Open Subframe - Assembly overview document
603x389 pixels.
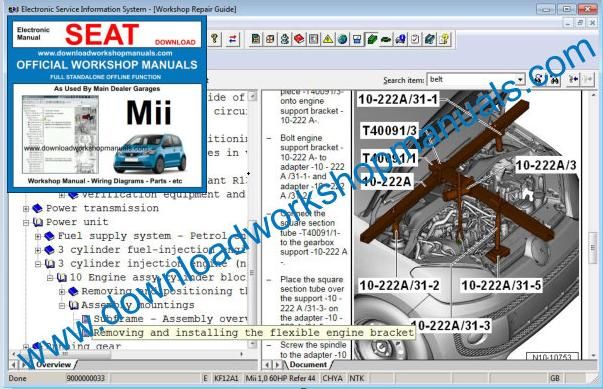tap(170, 319)
